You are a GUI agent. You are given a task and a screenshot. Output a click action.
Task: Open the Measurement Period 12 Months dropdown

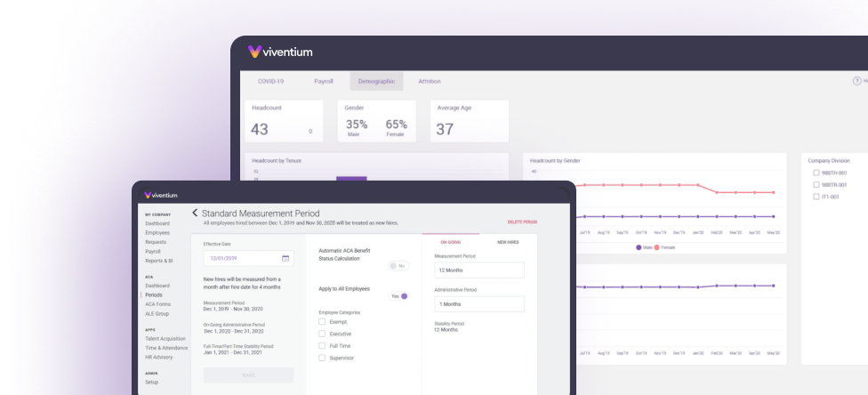click(x=478, y=270)
